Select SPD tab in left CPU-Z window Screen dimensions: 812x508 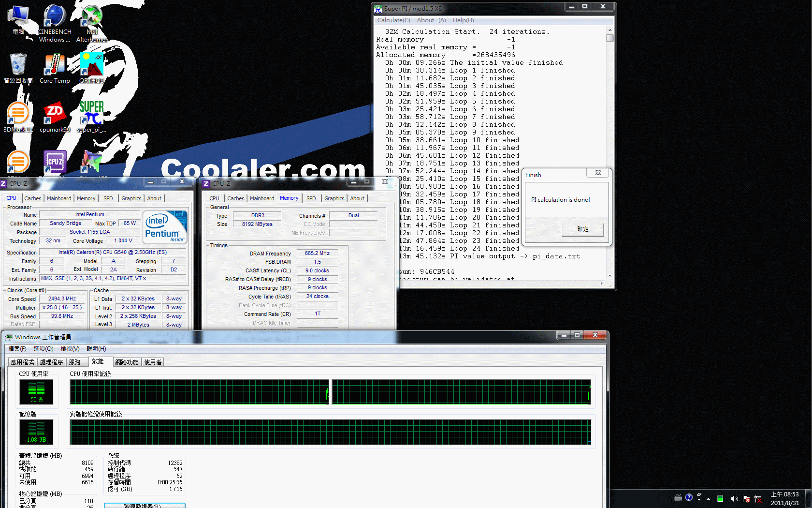(108, 198)
